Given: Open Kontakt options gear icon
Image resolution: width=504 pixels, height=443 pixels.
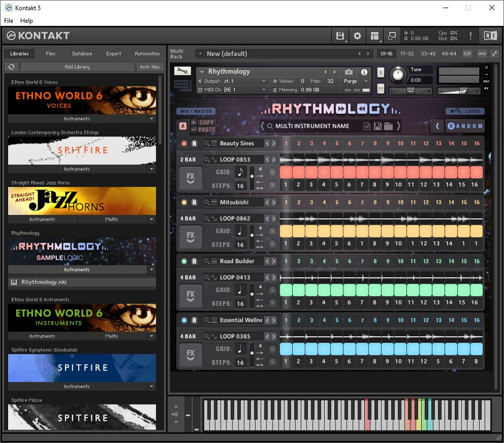Looking at the screenshot, I should [x=357, y=36].
